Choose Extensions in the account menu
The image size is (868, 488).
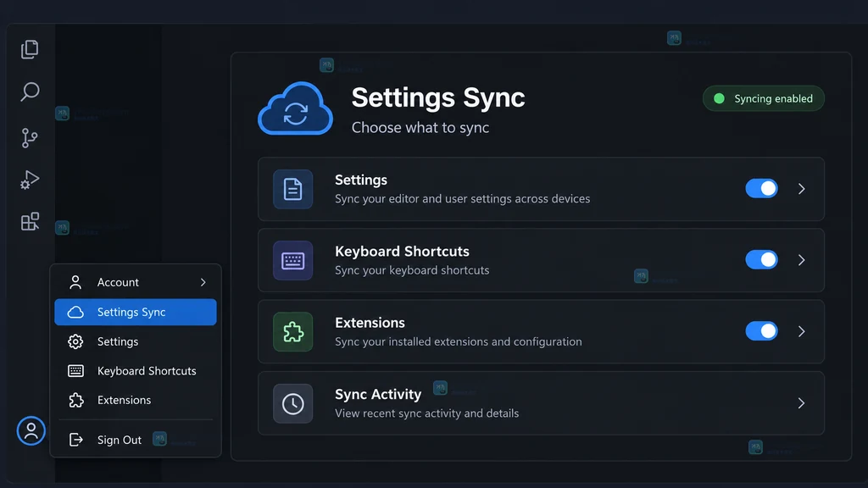136,400
